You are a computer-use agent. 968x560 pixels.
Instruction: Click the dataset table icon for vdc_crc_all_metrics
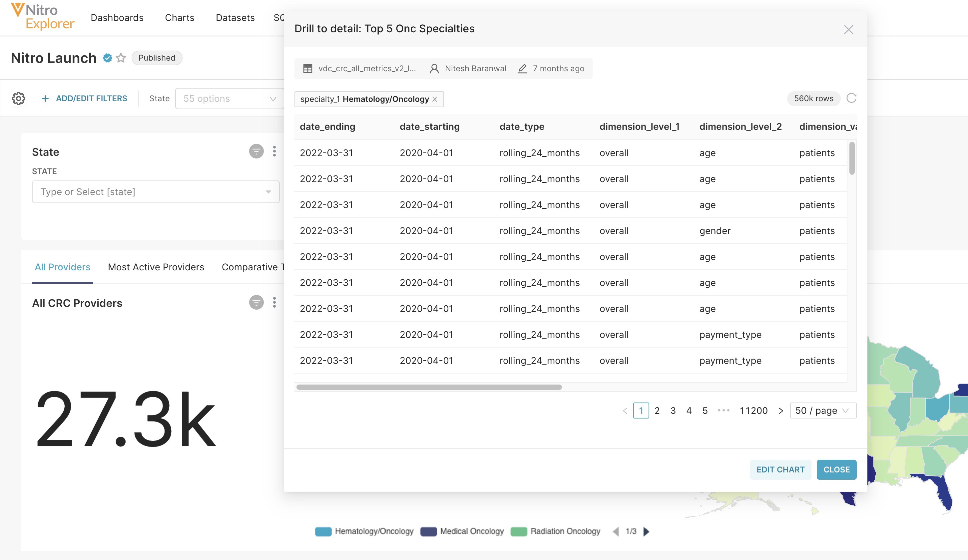pos(308,69)
